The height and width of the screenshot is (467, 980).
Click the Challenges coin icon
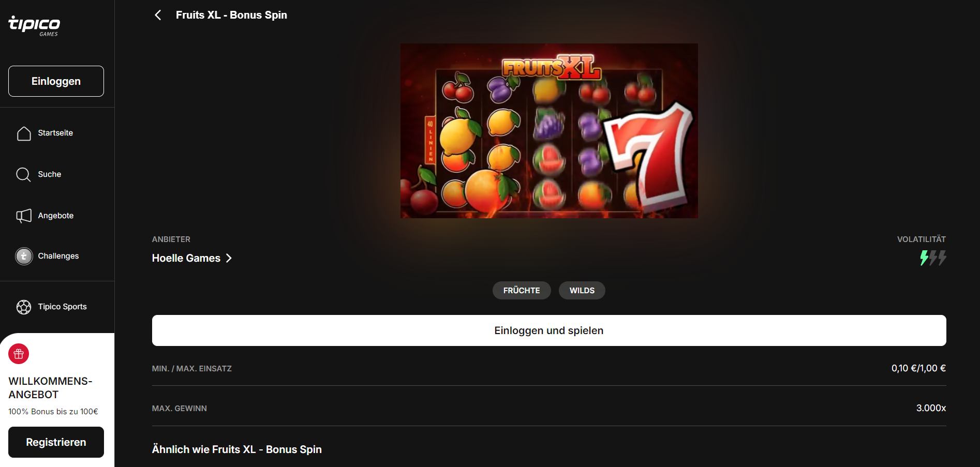24,256
